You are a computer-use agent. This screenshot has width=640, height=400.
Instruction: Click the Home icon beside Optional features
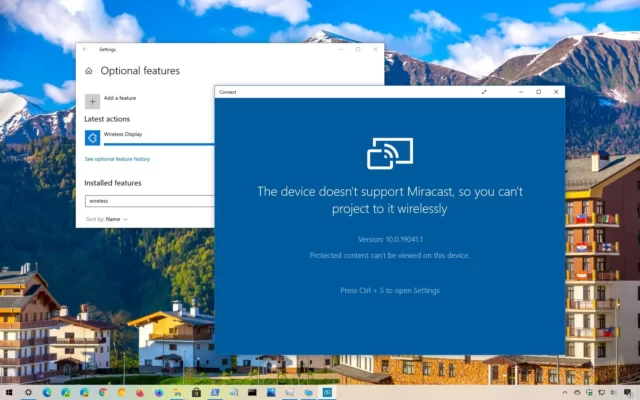89,71
